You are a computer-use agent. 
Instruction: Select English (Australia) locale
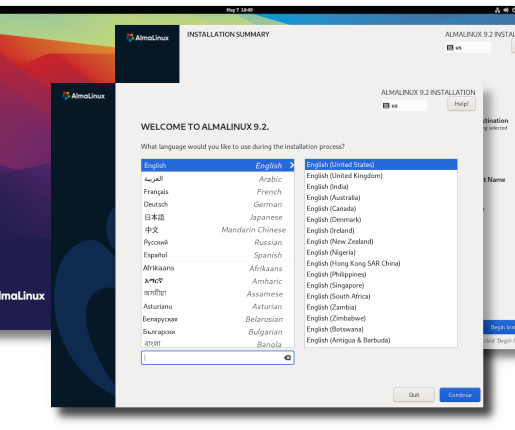pos(381,198)
